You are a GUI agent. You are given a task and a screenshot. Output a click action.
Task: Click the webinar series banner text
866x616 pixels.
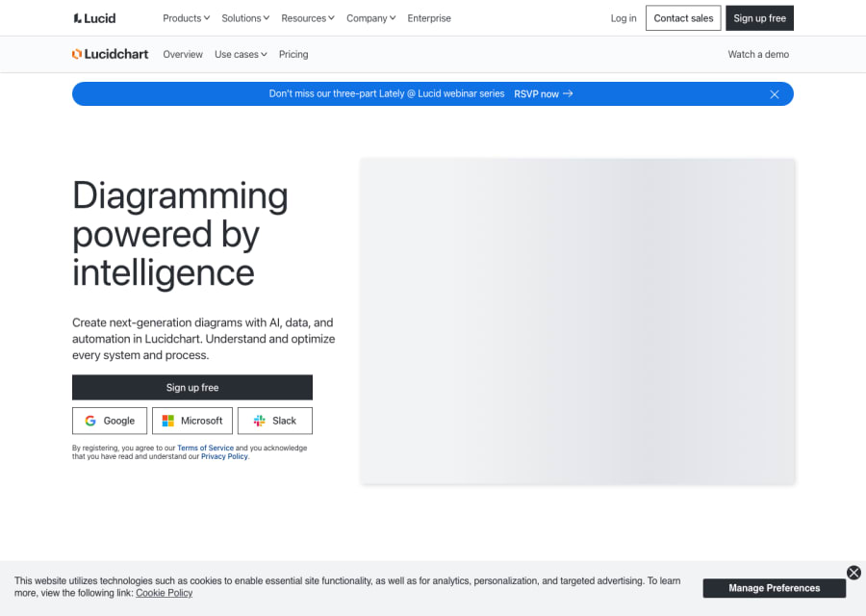click(387, 94)
